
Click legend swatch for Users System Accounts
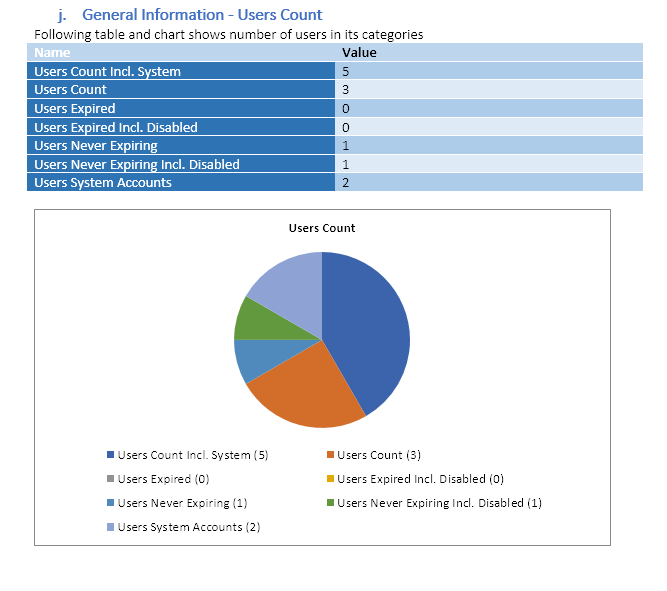pyautogui.click(x=110, y=527)
